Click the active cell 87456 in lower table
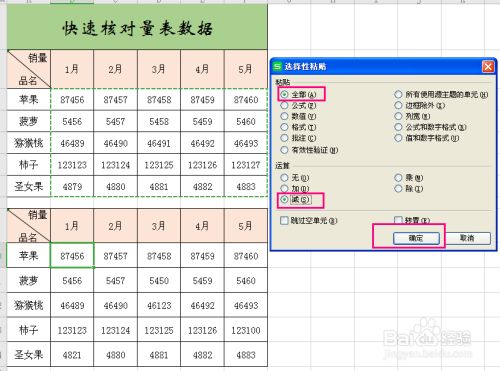Viewport: 500px width, 371px height. click(x=72, y=255)
